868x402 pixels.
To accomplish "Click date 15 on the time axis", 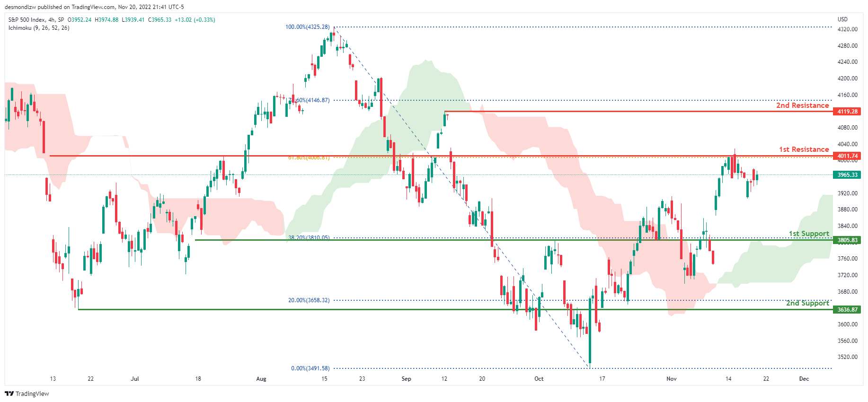I will (324, 379).
